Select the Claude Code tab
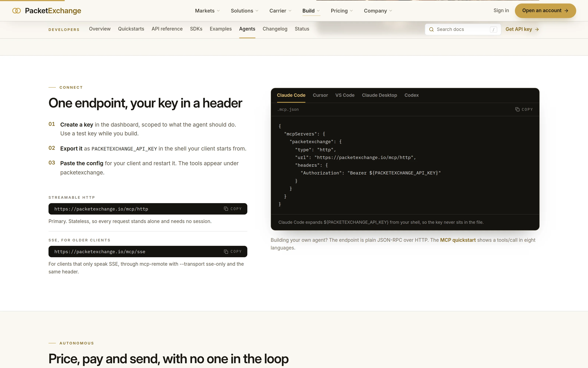 pyautogui.click(x=291, y=95)
